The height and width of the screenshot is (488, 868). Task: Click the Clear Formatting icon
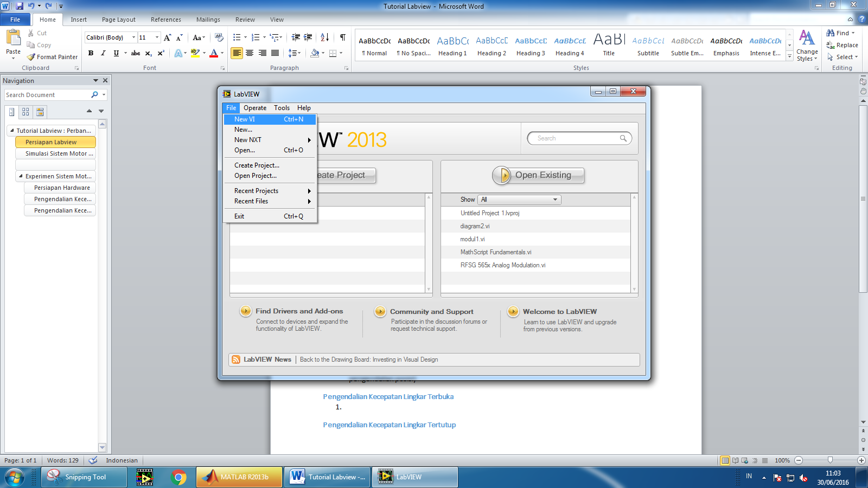(x=219, y=37)
